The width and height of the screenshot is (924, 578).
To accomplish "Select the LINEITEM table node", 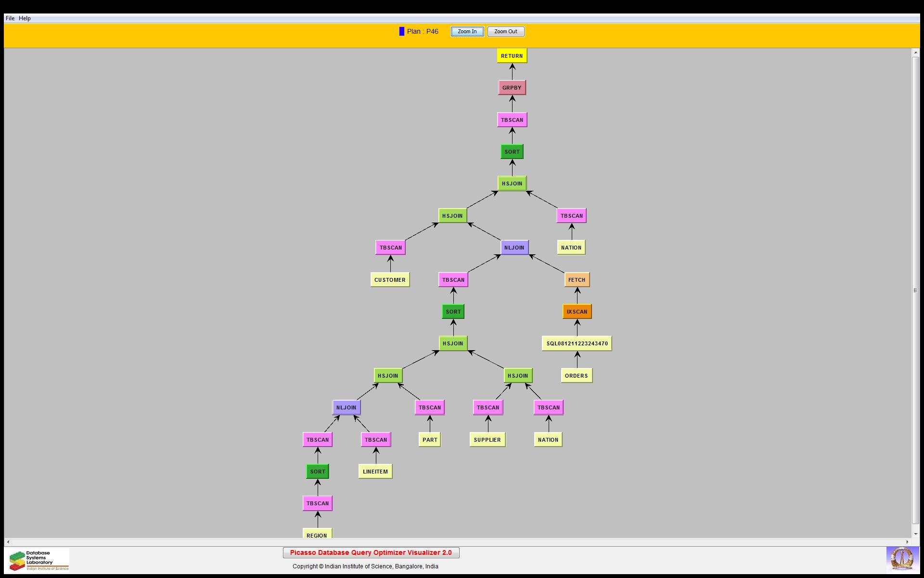I will (x=375, y=472).
